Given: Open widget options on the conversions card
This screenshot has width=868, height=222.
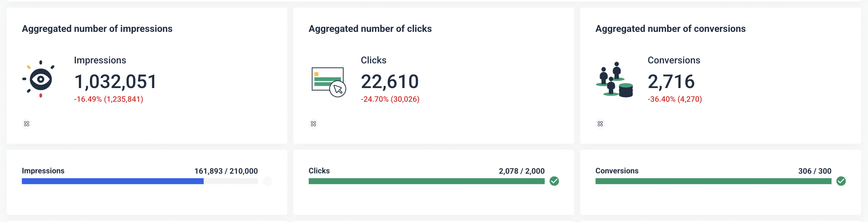Looking at the screenshot, I should tap(600, 123).
